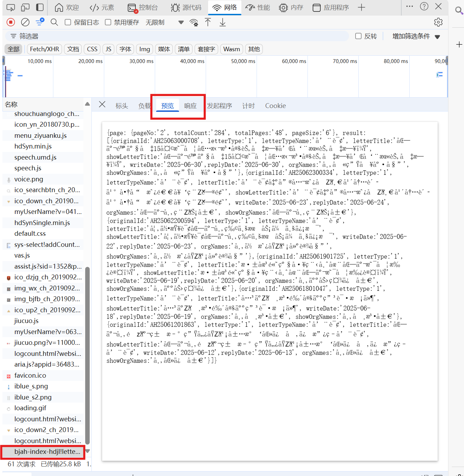Select speech.umd.js request row
Image resolution: width=464 pixels, height=476 pixels.
click(x=43, y=157)
